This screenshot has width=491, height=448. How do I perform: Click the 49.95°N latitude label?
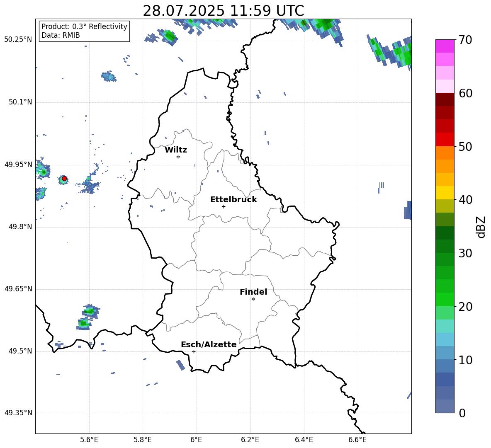[x=18, y=164]
